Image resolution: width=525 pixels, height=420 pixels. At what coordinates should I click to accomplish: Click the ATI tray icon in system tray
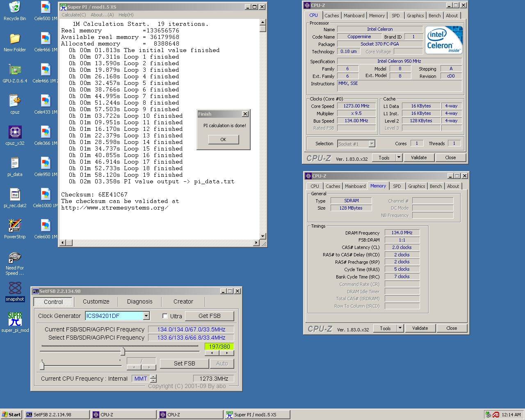point(496,415)
